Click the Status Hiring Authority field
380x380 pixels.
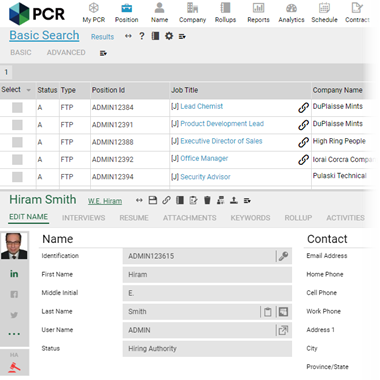(207, 349)
